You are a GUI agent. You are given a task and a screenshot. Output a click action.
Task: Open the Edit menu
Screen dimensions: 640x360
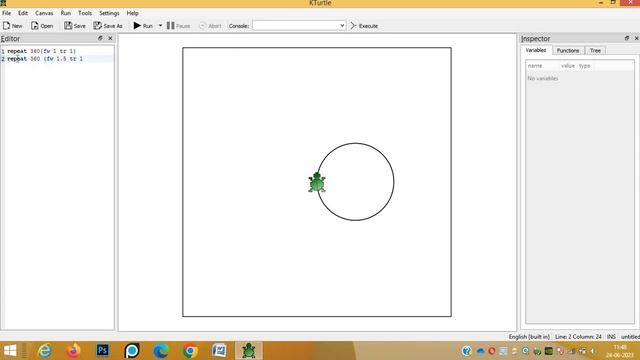(23, 13)
